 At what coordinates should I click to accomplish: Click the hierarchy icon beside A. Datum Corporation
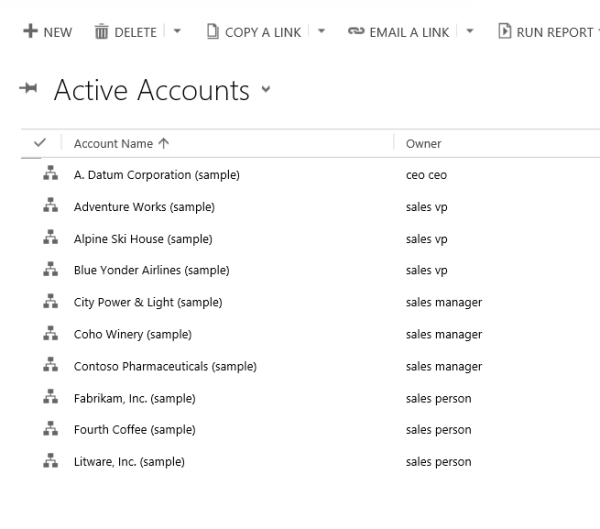(46, 175)
